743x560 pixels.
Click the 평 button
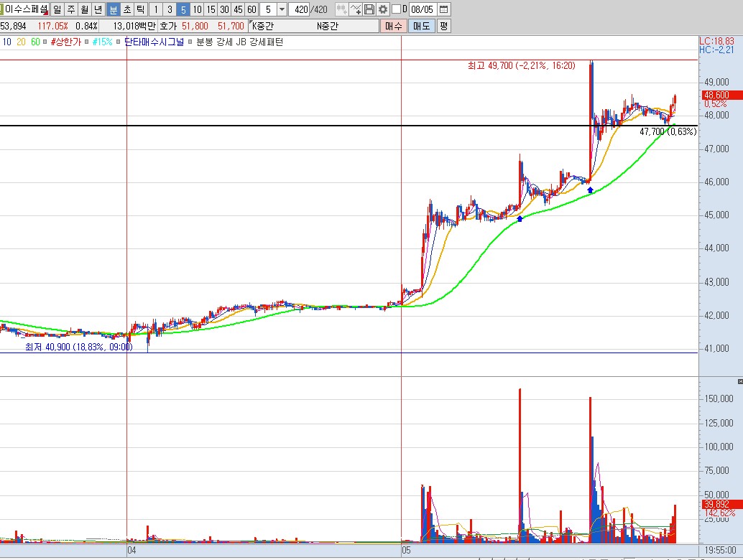pyautogui.click(x=443, y=26)
